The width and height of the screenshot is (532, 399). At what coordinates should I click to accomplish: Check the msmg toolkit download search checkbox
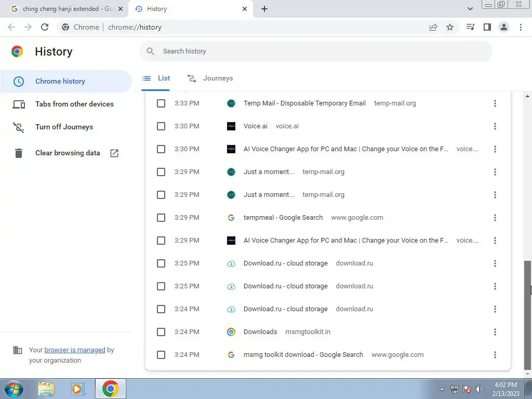[x=161, y=355]
